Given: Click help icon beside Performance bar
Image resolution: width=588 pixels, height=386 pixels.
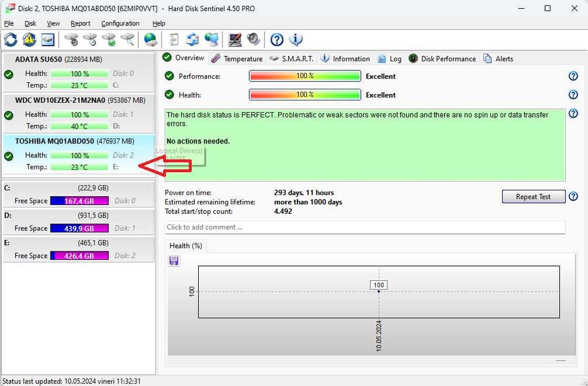Looking at the screenshot, I should pos(573,76).
